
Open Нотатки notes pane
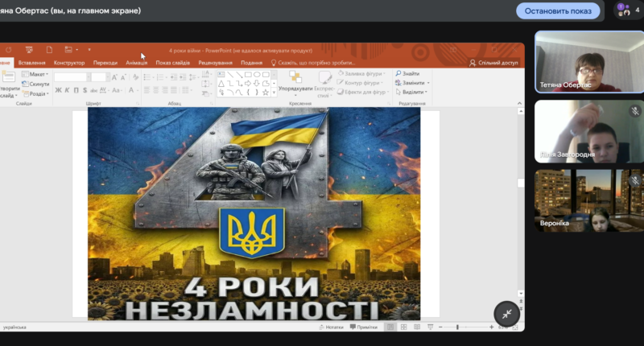coord(332,327)
